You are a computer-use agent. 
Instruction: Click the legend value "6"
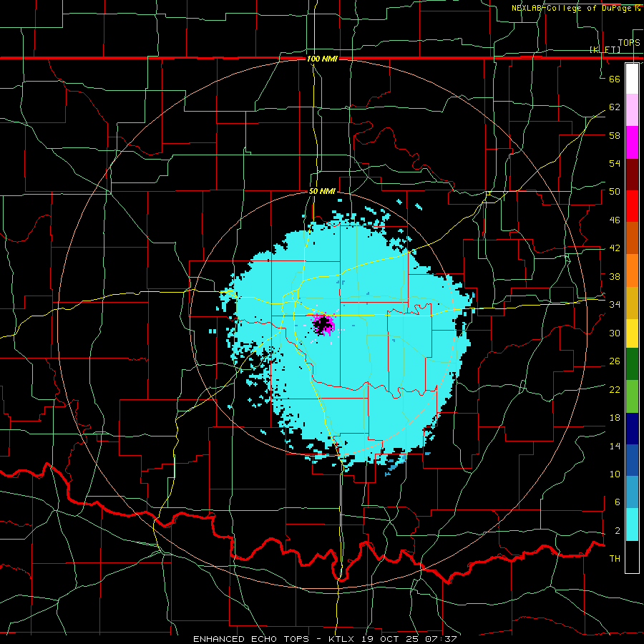[x=617, y=502]
